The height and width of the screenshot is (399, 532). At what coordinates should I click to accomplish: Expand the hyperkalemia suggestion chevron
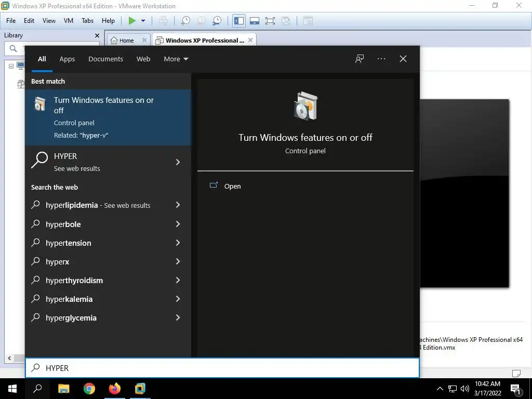click(x=178, y=299)
